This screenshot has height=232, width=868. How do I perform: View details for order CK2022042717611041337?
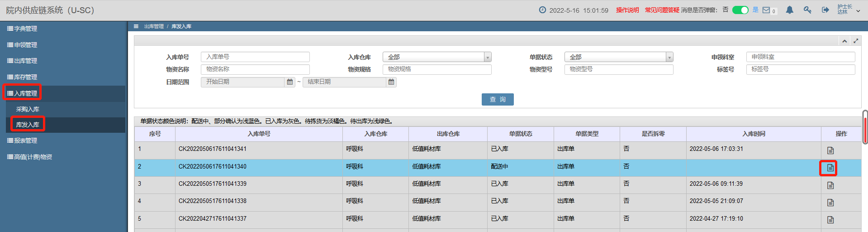[830, 220]
